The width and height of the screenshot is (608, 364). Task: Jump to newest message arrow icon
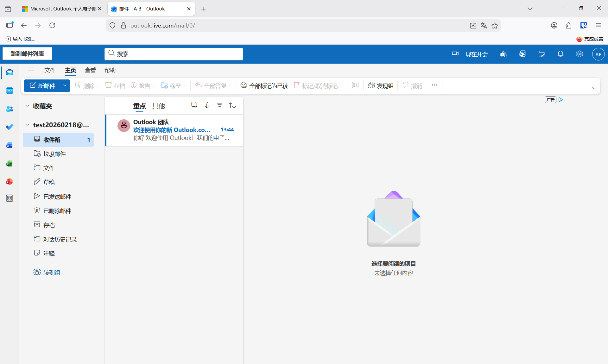207,105
